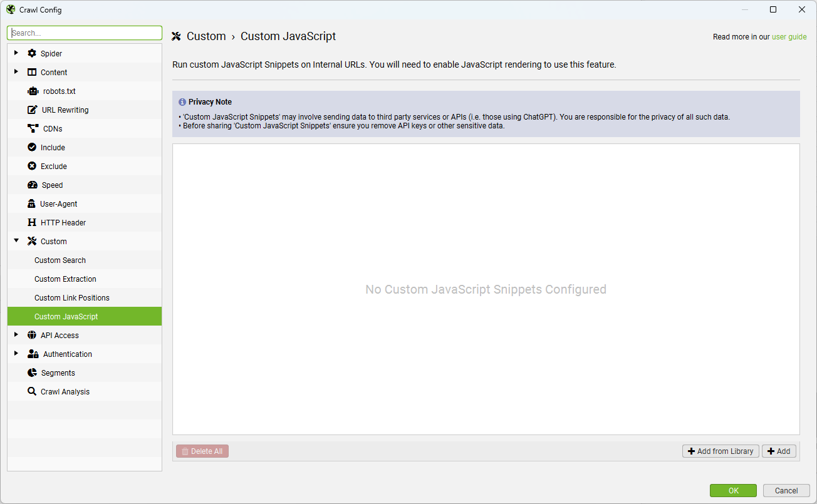Image resolution: width=817 pixels, height=504 pixels.
Task: Expand the API Access section
Action: point(16,335)
